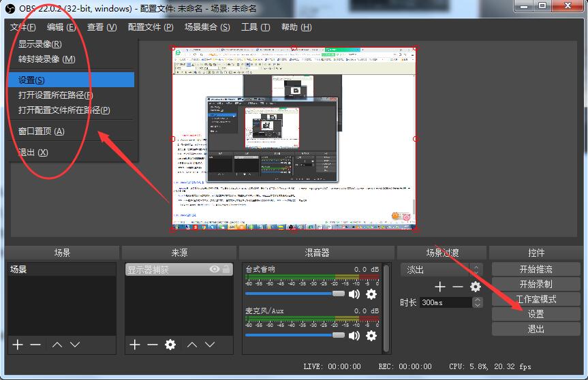Image resolution: width=588 pixels, height=380 pixels.
Task: Select 设置 (S) in the file menu
Action: tap(31, 80)
